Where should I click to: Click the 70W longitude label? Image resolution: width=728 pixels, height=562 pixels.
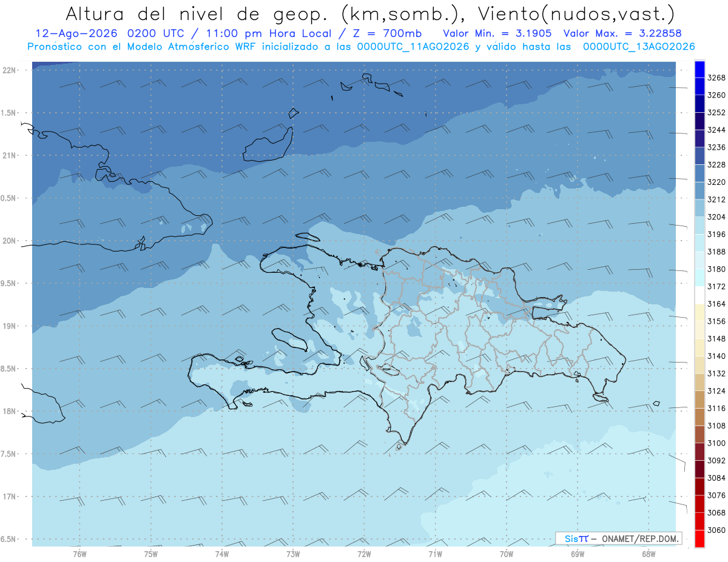pyautogui.click(x=507, y=554)
